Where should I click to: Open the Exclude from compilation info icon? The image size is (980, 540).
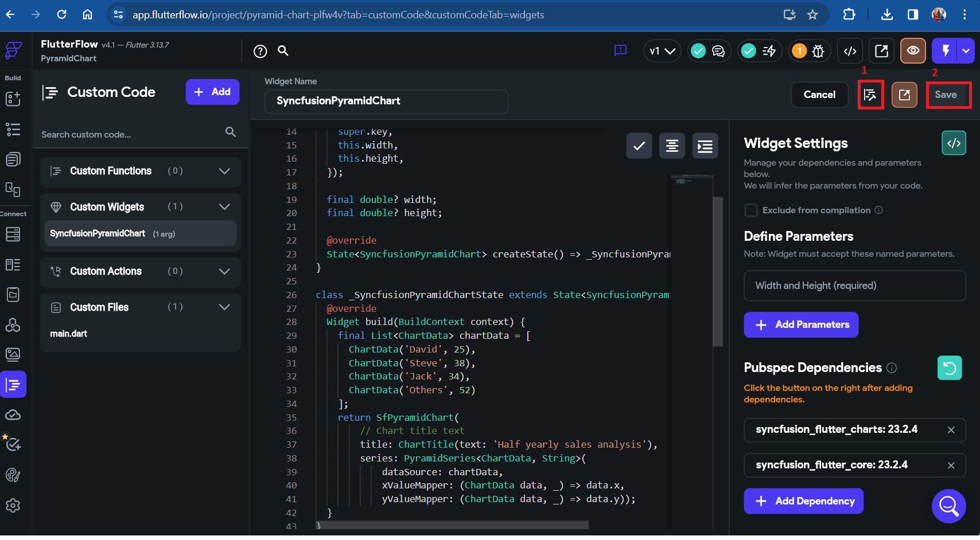878,210
